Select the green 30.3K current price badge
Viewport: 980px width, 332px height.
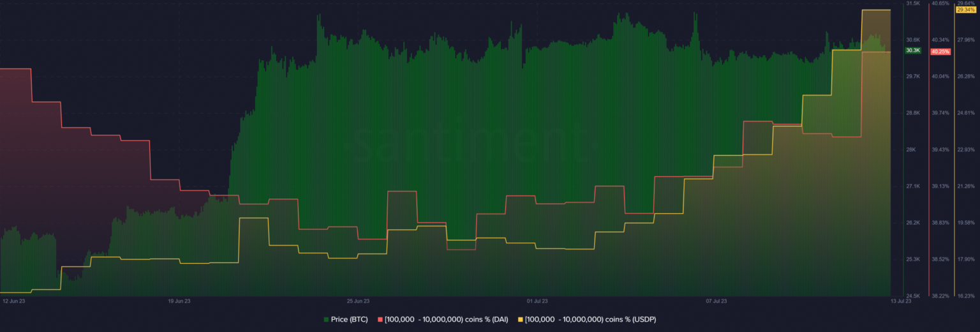(x=912, y=50)
